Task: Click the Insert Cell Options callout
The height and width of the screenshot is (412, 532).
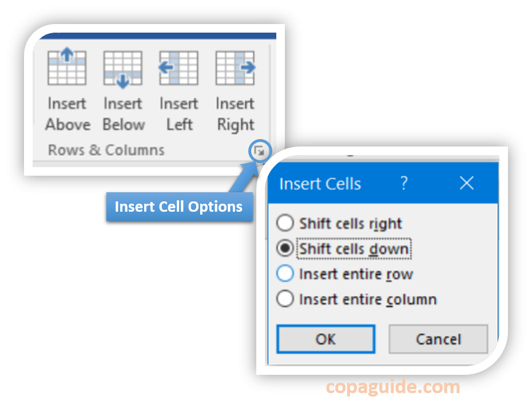Action: pyautogui.click(x=179, y=207)
